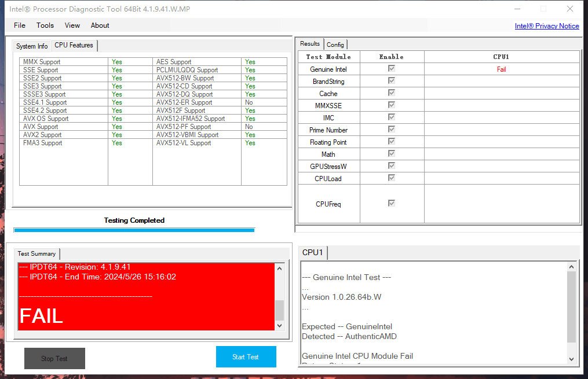The image size is (588, 379).
Task: Toggle the Cache test checkbox
Action: [x=392, y=93]
